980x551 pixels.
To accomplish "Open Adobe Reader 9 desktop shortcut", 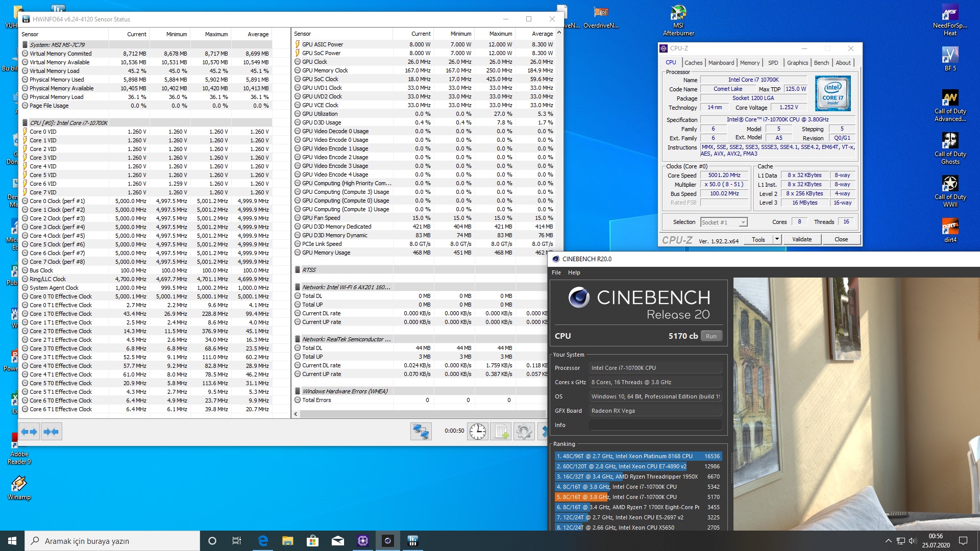I will (x=19, y=449).
